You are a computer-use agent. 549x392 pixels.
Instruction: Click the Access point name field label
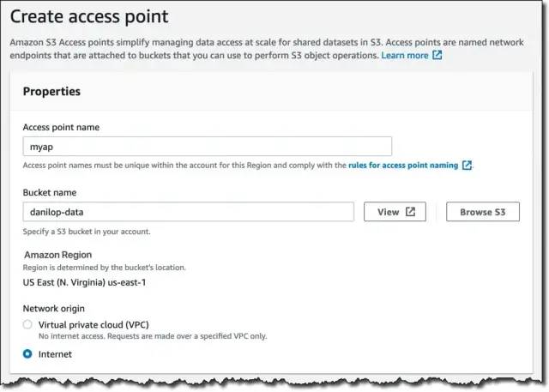coord(61,127)
